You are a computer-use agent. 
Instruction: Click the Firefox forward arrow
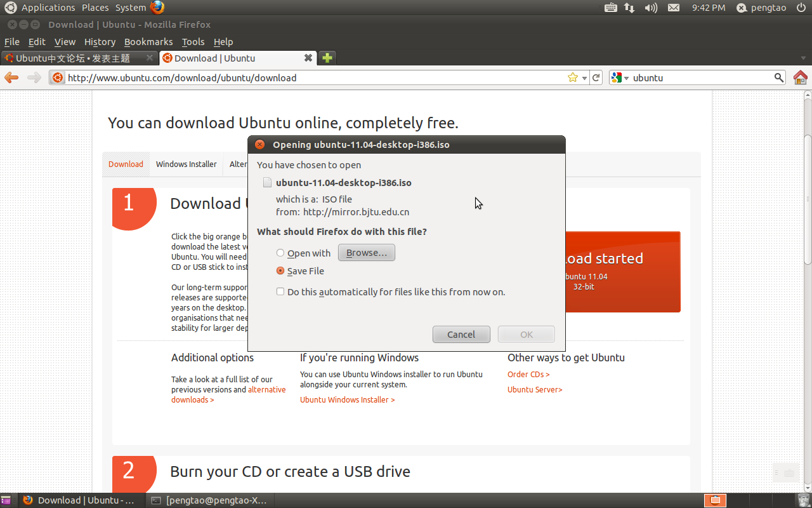pyautogui.click(x=34, y=77)
